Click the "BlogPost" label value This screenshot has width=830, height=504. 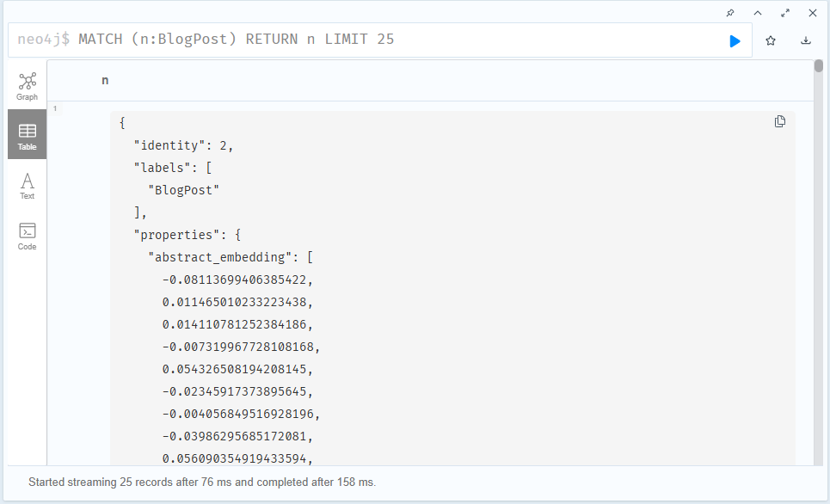(x=183, y=190)
